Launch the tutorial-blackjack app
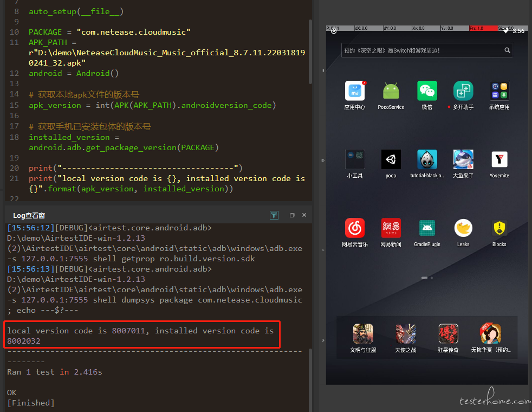This screenshot has height=412, width=532. pos(427,159)
